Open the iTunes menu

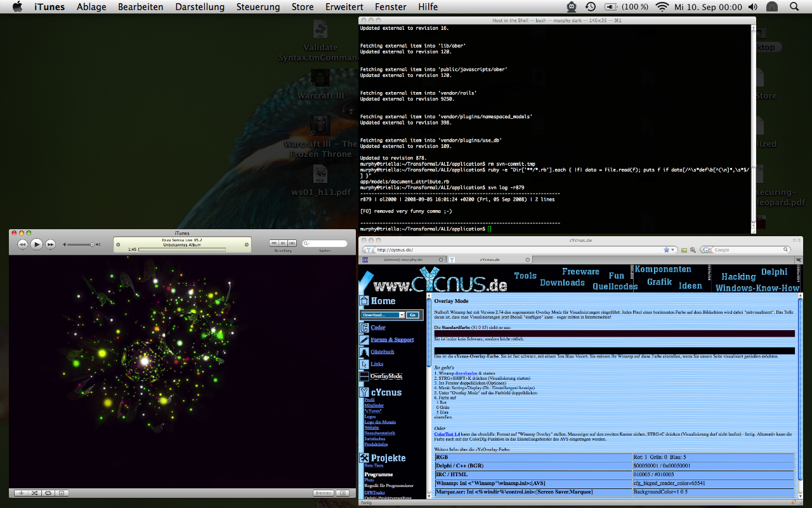tap(48, 7)
